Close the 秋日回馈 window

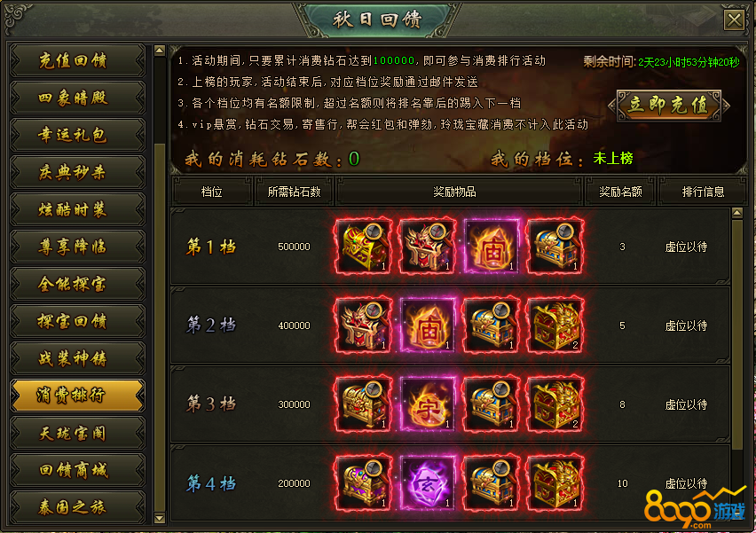point(734,20)
